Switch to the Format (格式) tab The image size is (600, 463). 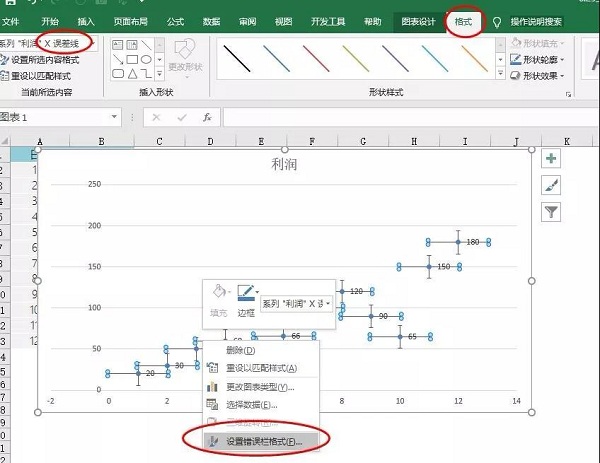point(463,22)
